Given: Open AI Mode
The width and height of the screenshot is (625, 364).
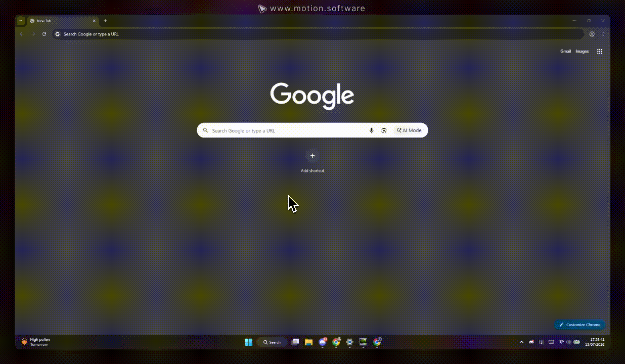Looking at the screenshot, I should 409,130.
